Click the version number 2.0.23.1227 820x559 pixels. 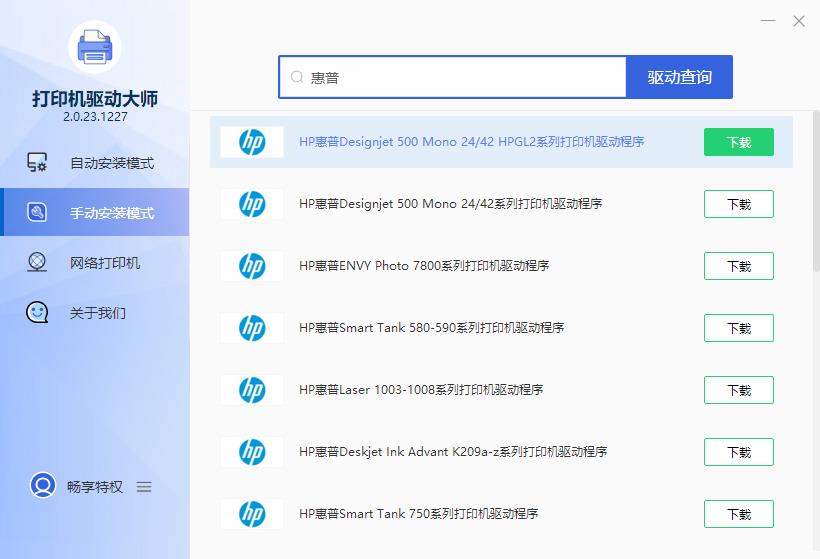click(95, 117)
